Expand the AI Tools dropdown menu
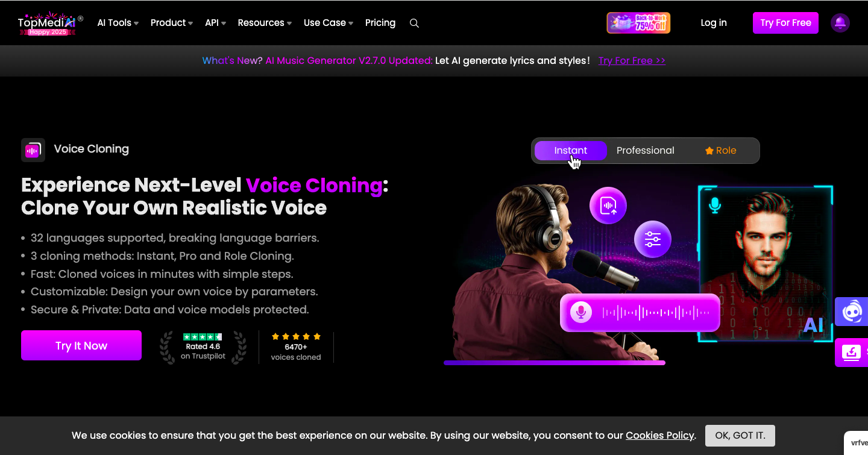Image resolution: width=868 pixels, height=455 pixels. (118, 23)
